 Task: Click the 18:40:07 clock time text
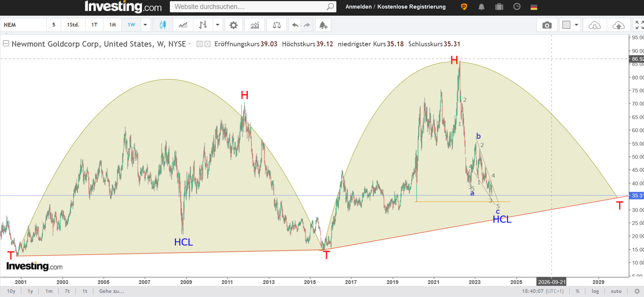pos(533,291)
